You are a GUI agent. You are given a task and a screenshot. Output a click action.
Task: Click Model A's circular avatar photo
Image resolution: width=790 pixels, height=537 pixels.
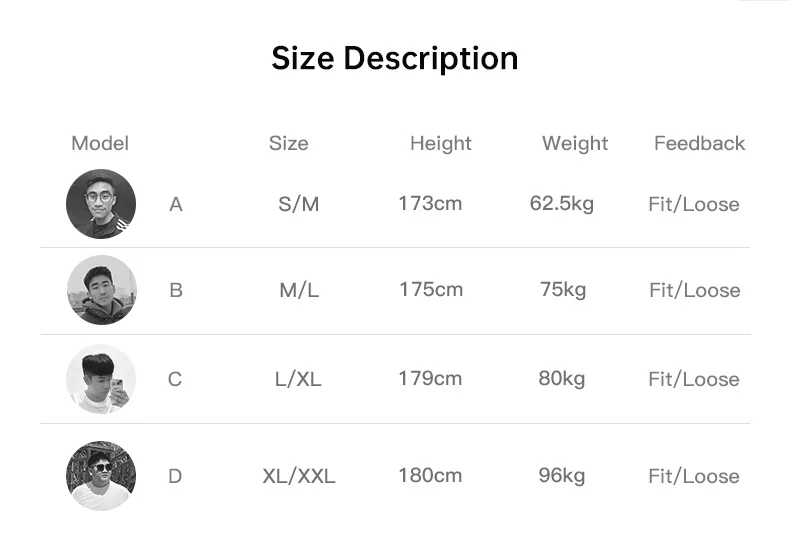pos(101,204)
